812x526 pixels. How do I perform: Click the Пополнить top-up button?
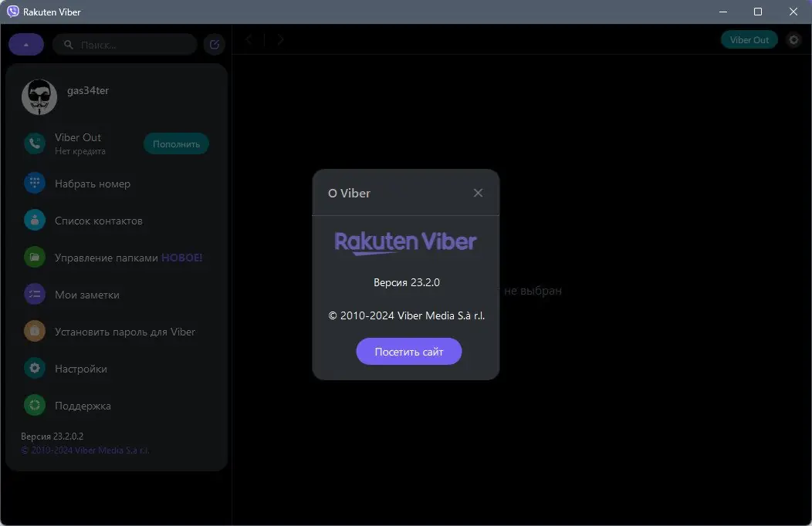[x=176, y=143]
